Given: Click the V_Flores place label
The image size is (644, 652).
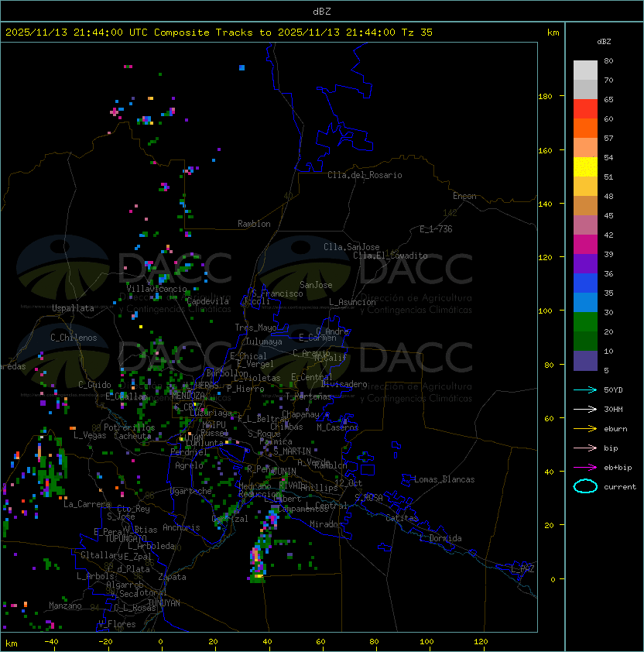Looking at the screenshot, I should 117,624.
